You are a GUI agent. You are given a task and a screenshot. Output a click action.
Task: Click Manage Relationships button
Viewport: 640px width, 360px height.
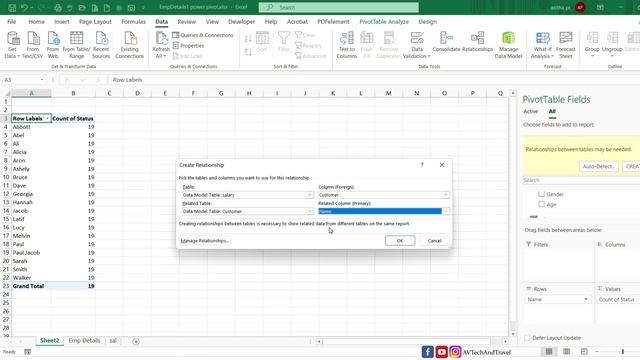204,241
